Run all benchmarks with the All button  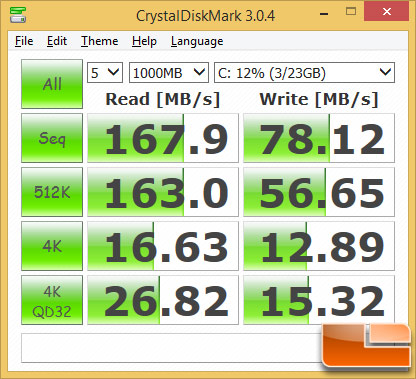pos(52,84)
